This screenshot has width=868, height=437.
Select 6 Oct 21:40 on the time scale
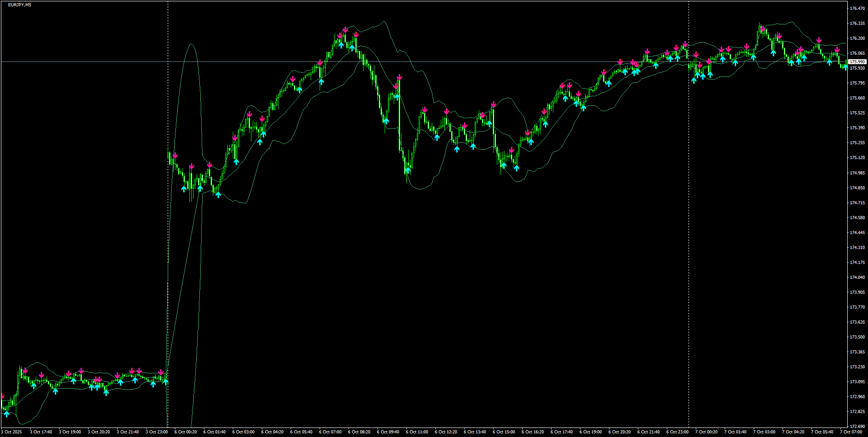[x=648, y=432]
